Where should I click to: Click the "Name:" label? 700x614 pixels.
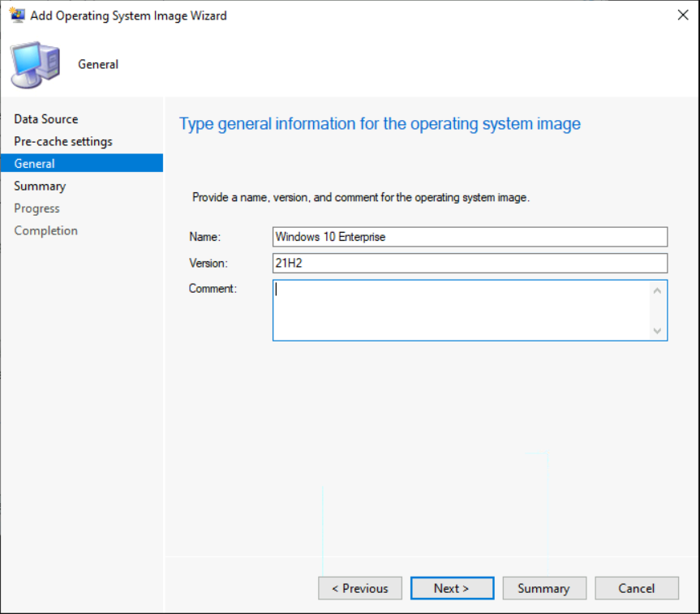[x=205, y=237]
